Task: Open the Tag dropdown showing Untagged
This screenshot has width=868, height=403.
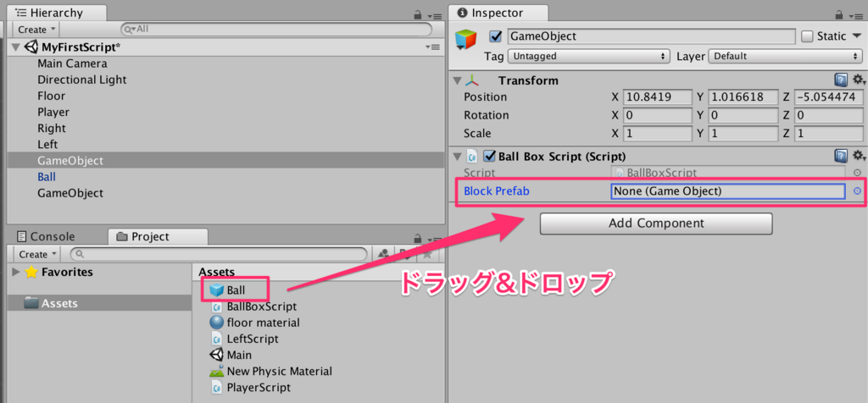Action: point(589,57)
